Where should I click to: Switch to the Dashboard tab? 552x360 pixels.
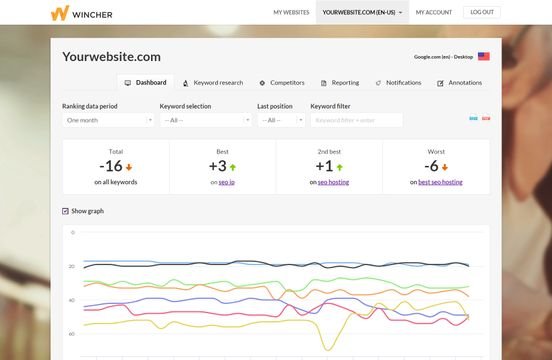(145, 83)
